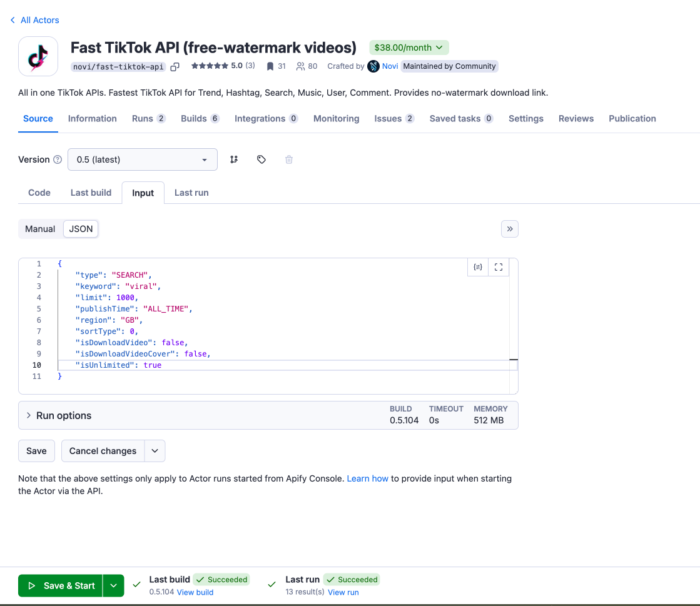Click the play icon on Save & Start
This screenshot has width=700, height=606.
click(x=32, y=585)
